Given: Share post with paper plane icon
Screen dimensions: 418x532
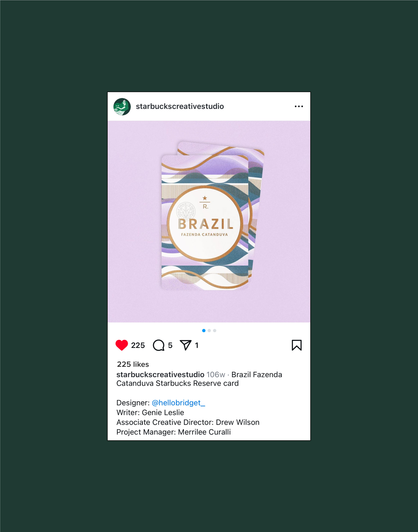Looking at the screenshot, I should [x=186, y=345].
